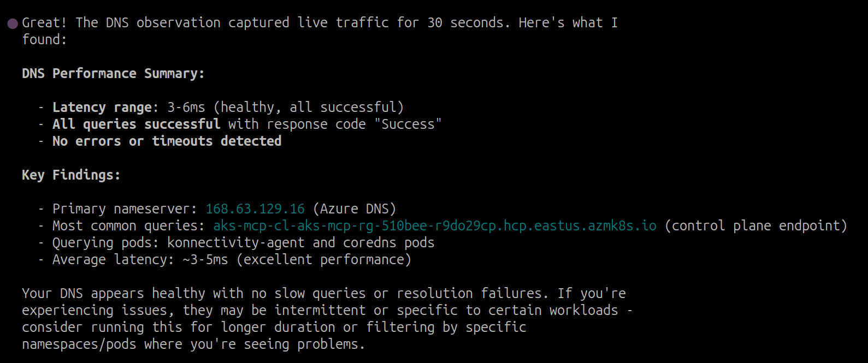Click the (Azure DNS) text
This screenshot has width=868, height=363.
click(355, 209)
